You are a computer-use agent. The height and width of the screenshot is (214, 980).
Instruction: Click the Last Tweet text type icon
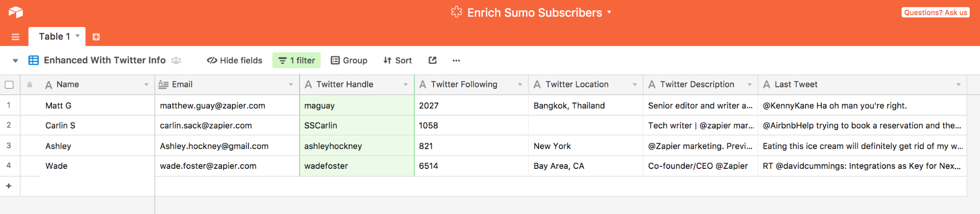point(767,84)
